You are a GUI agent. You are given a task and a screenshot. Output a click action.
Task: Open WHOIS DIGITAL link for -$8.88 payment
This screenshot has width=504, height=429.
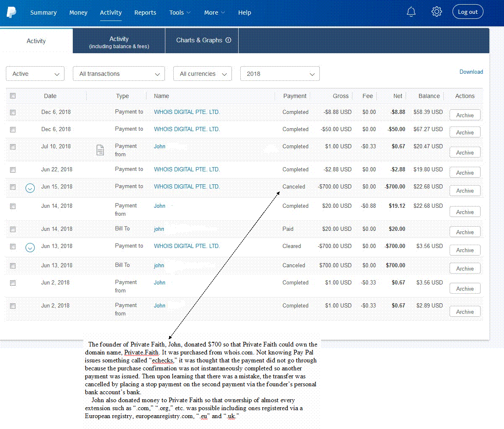[x=187, y=112]
